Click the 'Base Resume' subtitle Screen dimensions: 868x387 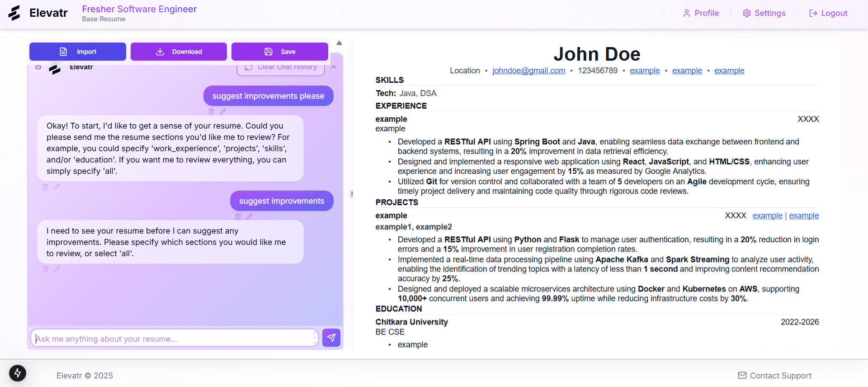(x=104, y=19)
